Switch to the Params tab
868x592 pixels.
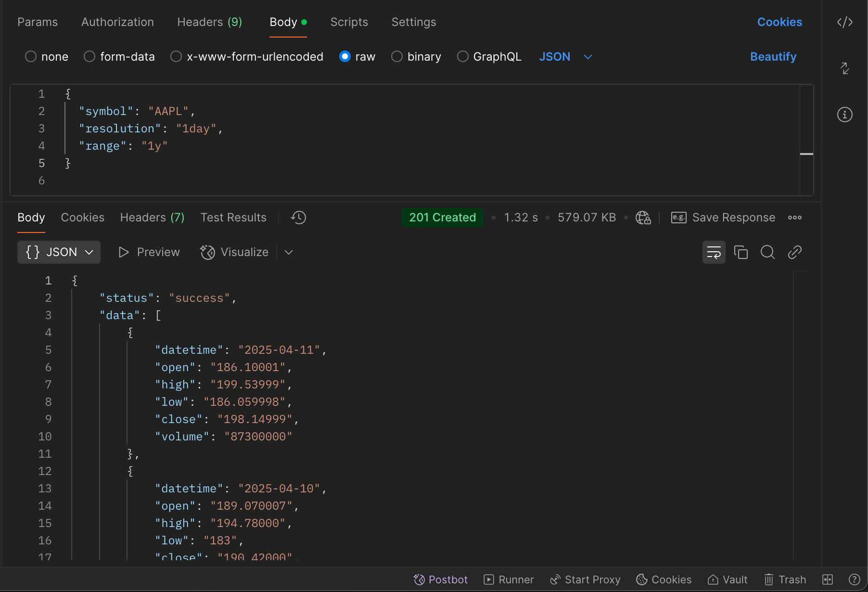38,22
